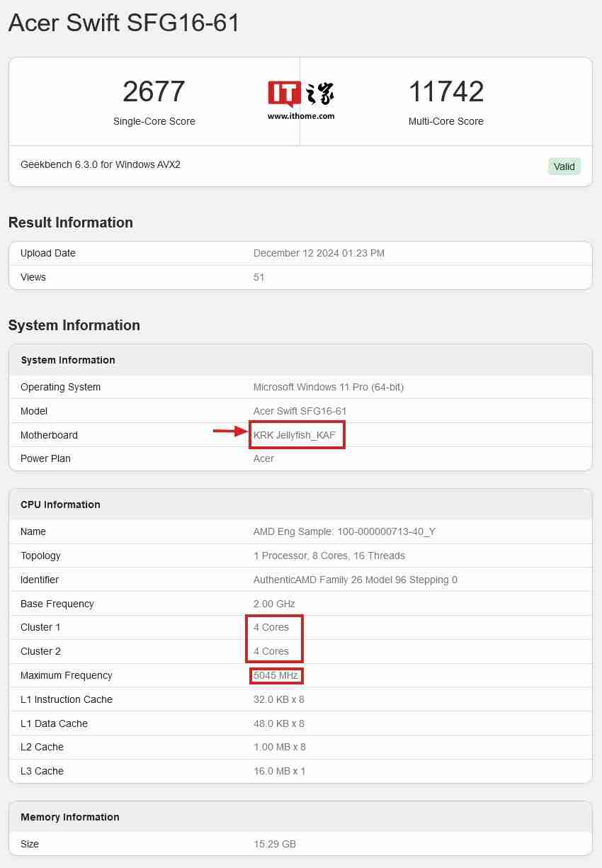Click the KRK Jellyfish_KAF motherboard value
The width and height of the screenshot is (602, 868).
coord(295,435)
